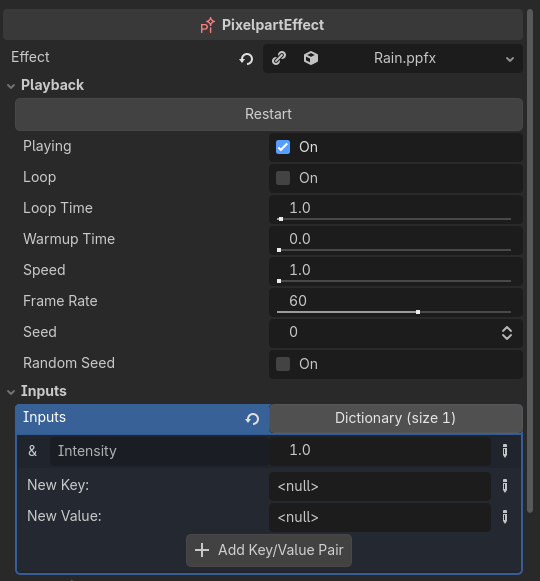
Task: Click the Loop Time slider
Action: coord(394,219)
